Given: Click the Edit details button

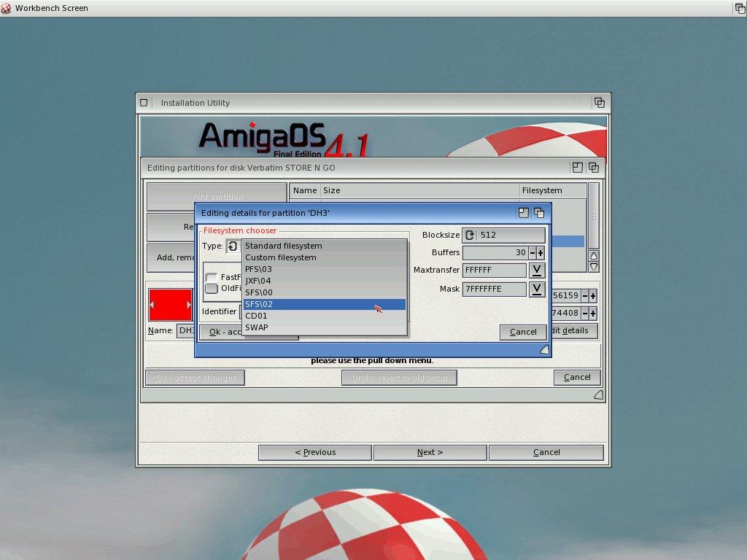Looking at the screenshot, I should point(574,330).
